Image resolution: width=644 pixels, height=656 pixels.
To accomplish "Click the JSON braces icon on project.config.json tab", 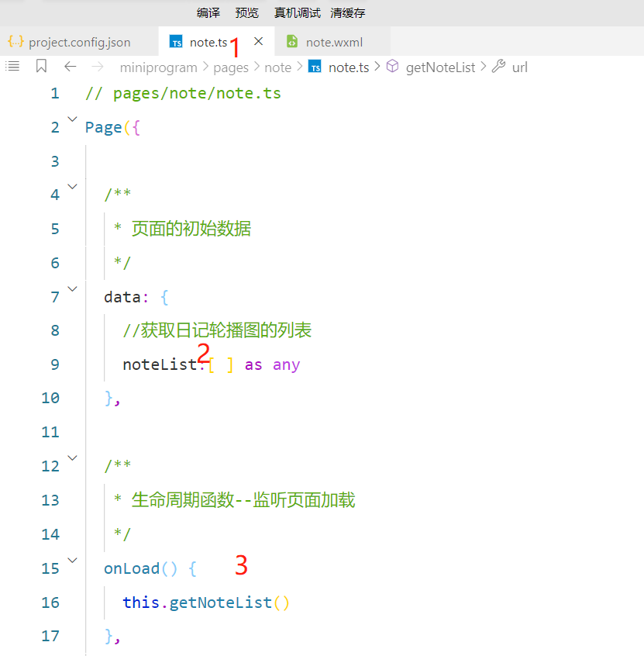I will click(x=15, y=41).
